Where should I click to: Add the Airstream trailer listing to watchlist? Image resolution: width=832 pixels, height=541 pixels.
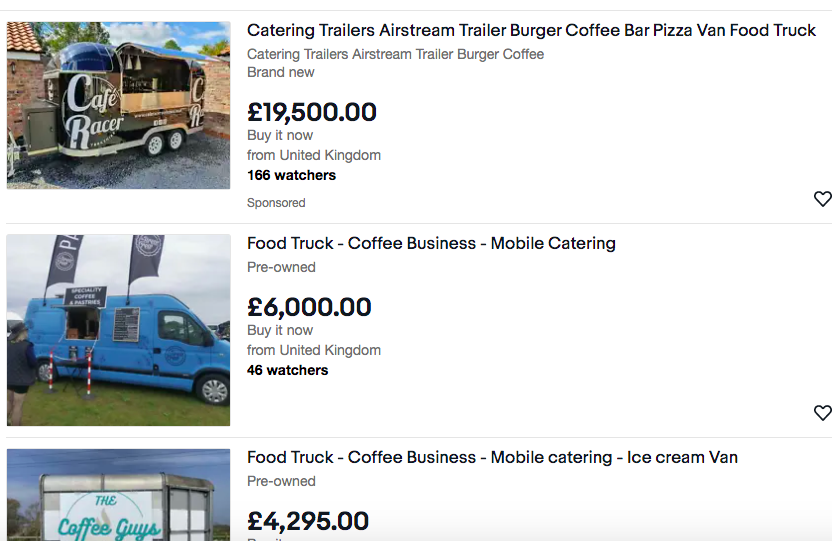click(822, 199)
